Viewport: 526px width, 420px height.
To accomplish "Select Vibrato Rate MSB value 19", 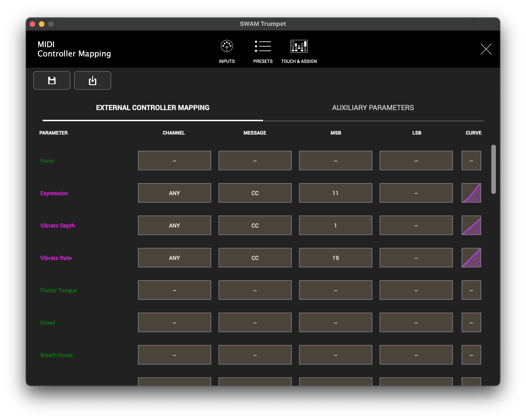I will tap(335, 258).
